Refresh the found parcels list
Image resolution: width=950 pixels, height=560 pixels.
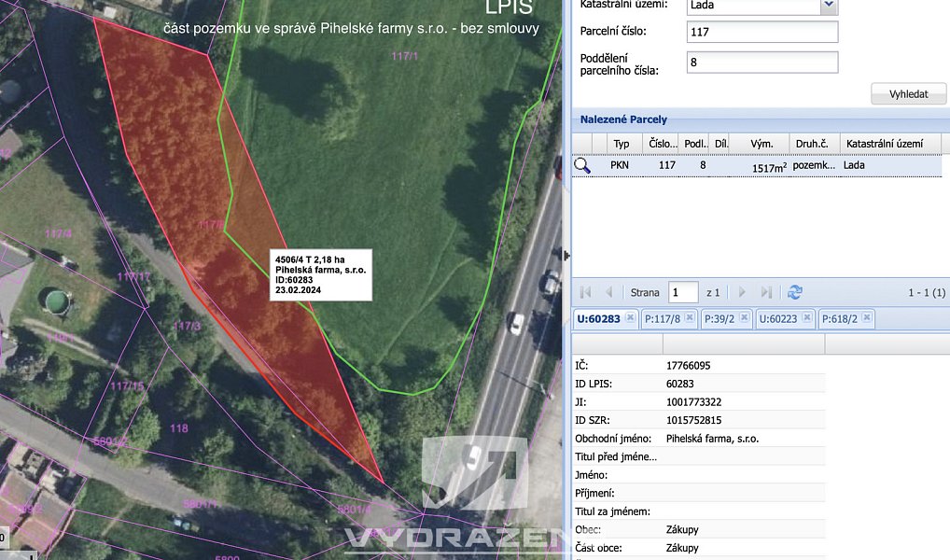(x=795, y=293)
